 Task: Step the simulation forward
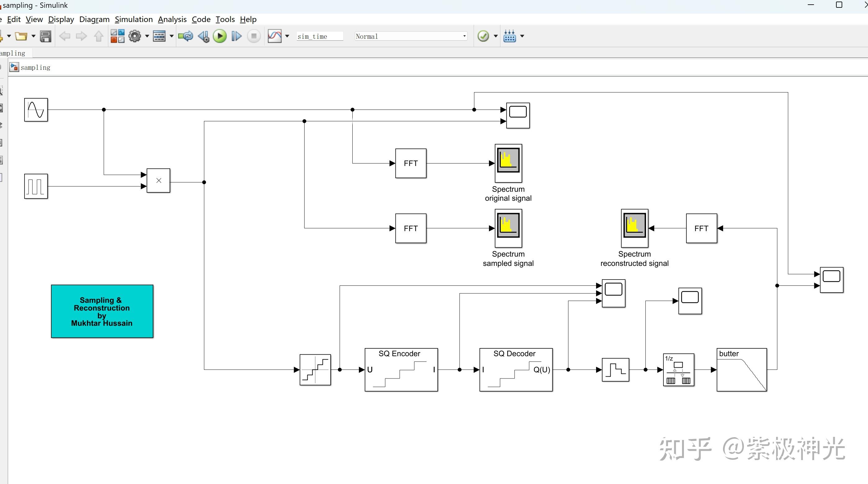point(237,36)
